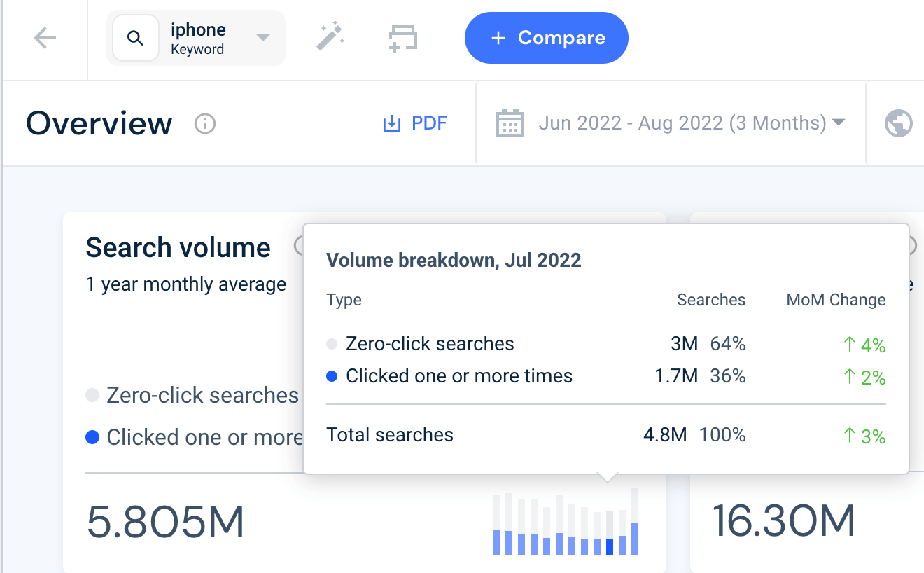Click the back arrow icon
This screenshot has height=573, width=924.
45,38
